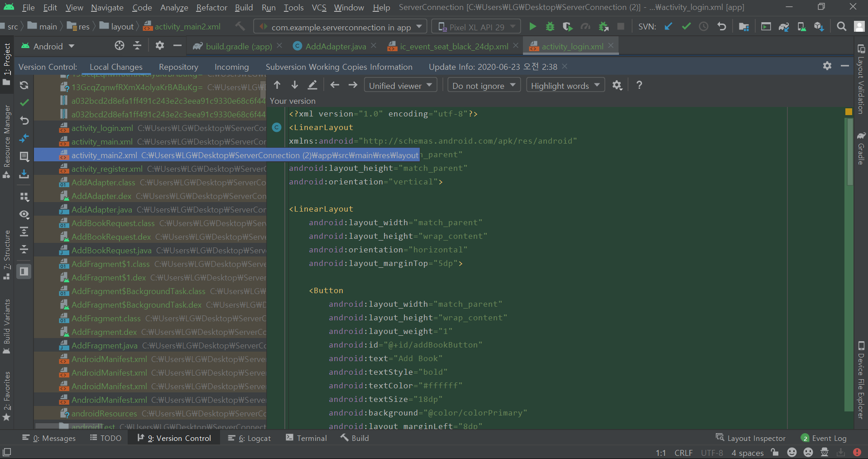Image resolution: width=868 pixels, height=459 pixels.
Task: Click the SVN Update Project arrow icon
Action: [x=668, y=27]
